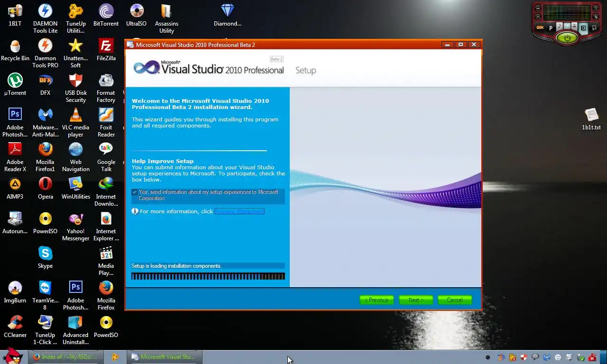
Task: Launch AIMP3 player shortcut
Action: tap(15, 188)
